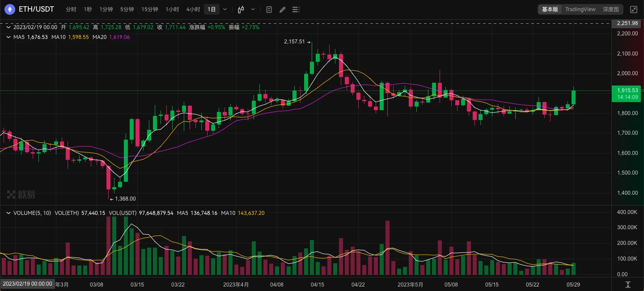Open the chart display list icon on toolbar
Image resolution: width=644 pixels, height=291 pixels.
[296, 9]
